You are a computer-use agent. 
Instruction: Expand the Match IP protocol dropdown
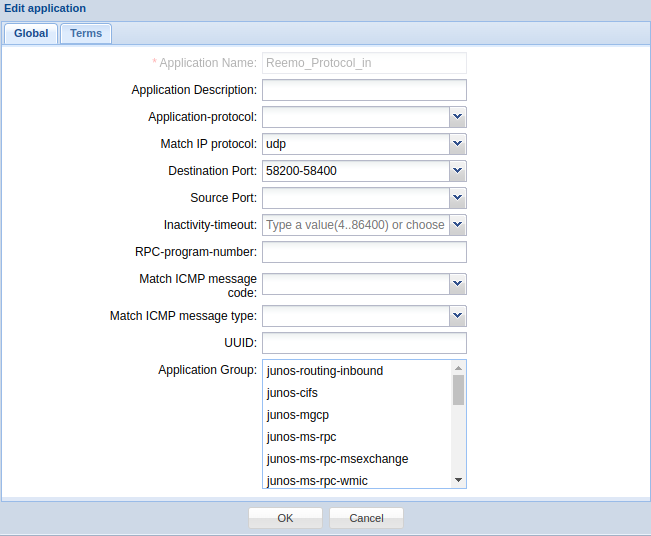(x=457, y=144)
